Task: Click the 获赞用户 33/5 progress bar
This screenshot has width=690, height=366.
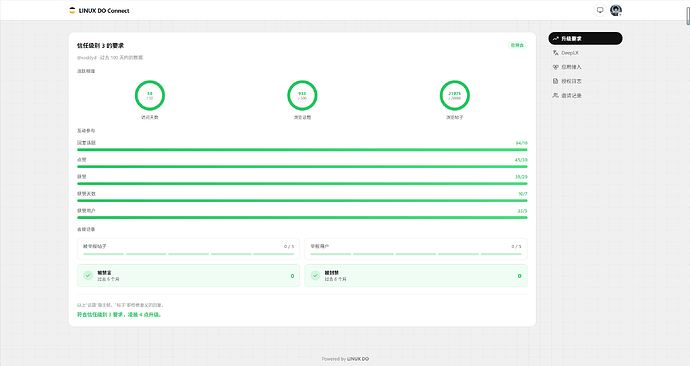Action: [x=302, y=217]
